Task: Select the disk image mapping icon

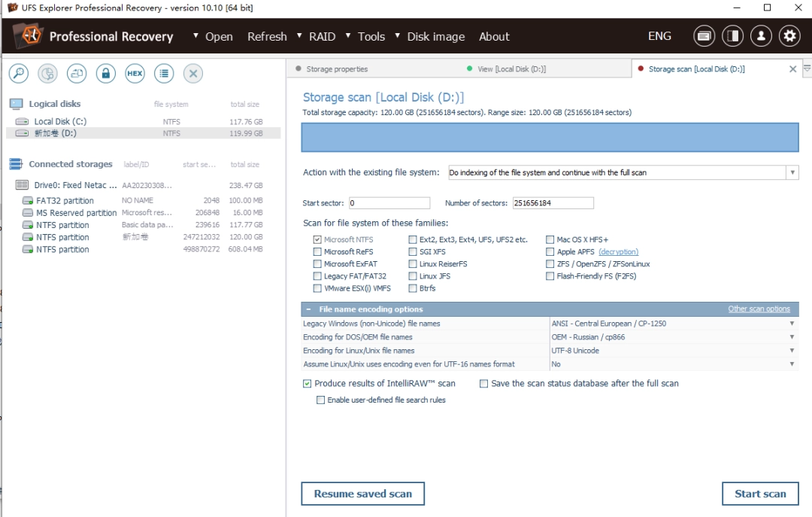Action: [76, 73]
